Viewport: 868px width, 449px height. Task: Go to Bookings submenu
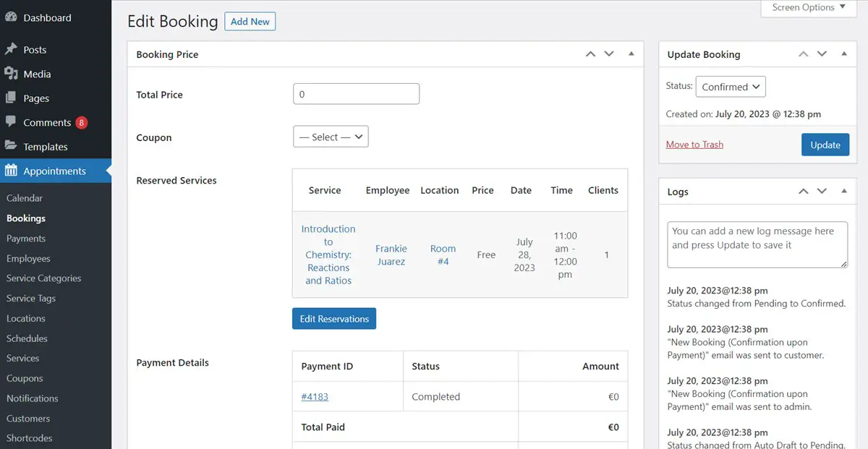click(x=26, y=218)
